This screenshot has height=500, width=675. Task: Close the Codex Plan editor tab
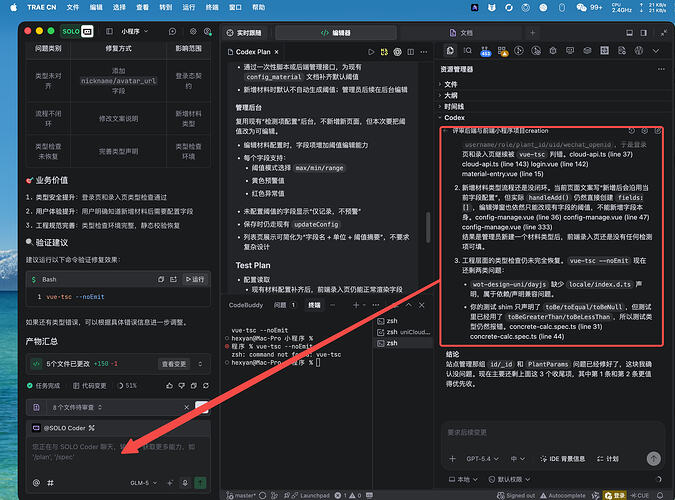tap(276, 52)
